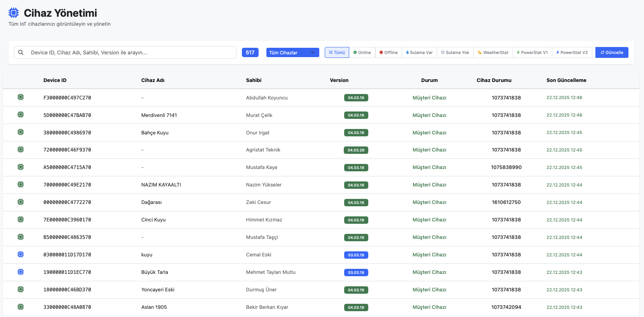The width and height of the screenshot is (644, 317).
Task: Toggle the Sulama Var filter
Action: coord(419,52)
